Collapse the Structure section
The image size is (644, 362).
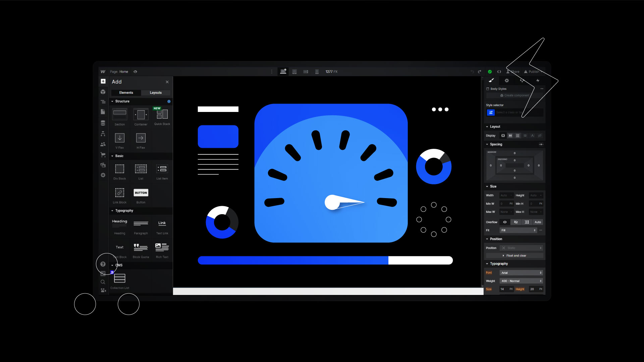[112, 101]
